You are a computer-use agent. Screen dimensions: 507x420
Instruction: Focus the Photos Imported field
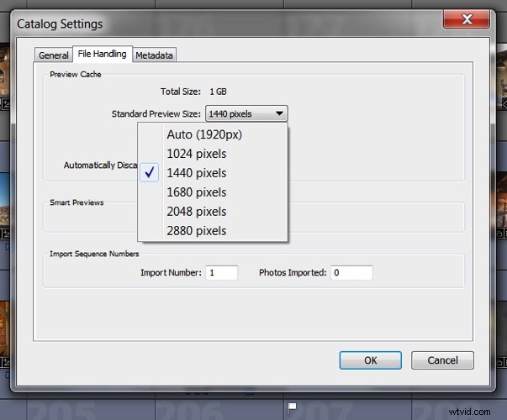click(x=351, y=272)
